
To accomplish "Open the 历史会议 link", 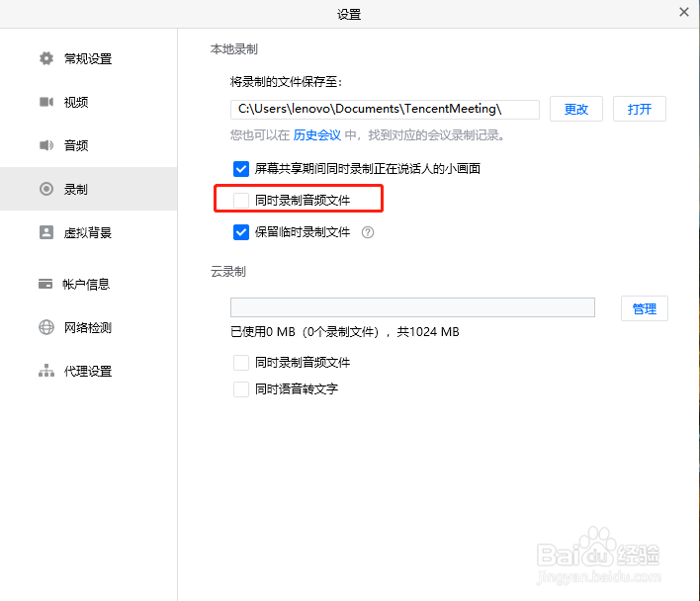I will (x=317, y=135).
